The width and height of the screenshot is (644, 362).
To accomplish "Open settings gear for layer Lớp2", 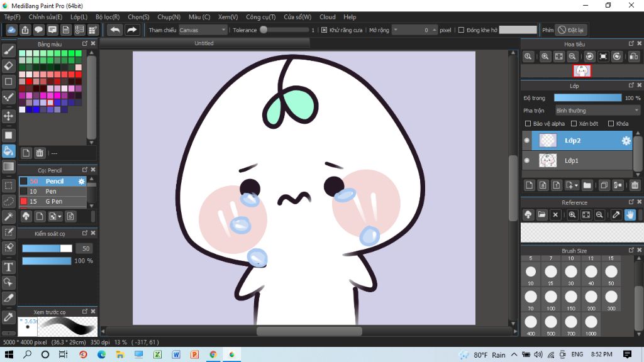I will pyautogui.click(x=626, y=141).
